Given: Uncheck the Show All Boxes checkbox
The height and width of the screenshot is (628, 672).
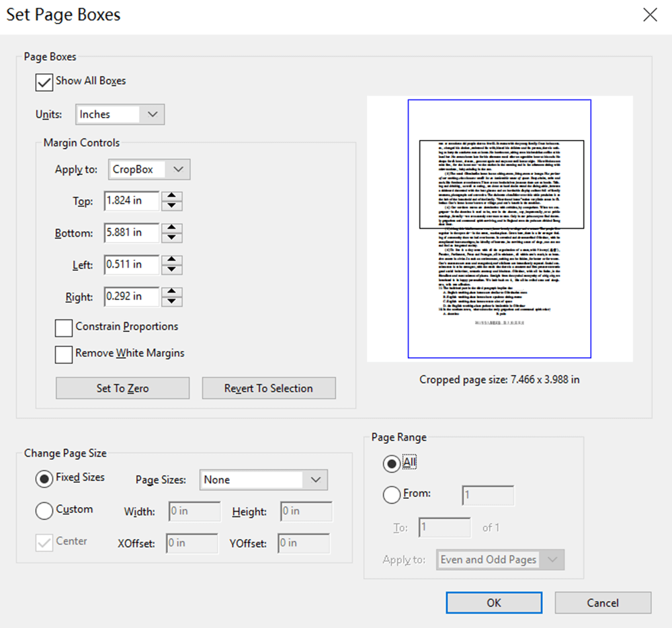Looking at the screenshot, I should (x=44, y=82).
